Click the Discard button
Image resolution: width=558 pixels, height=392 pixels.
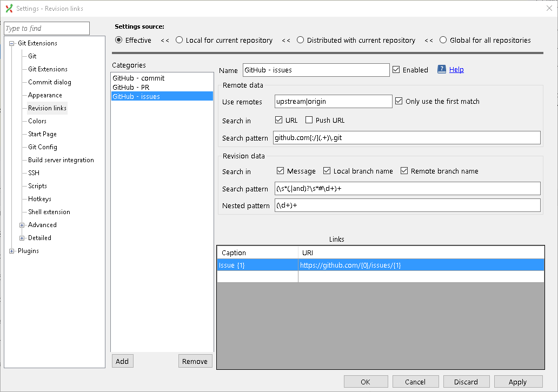[466, 382]
